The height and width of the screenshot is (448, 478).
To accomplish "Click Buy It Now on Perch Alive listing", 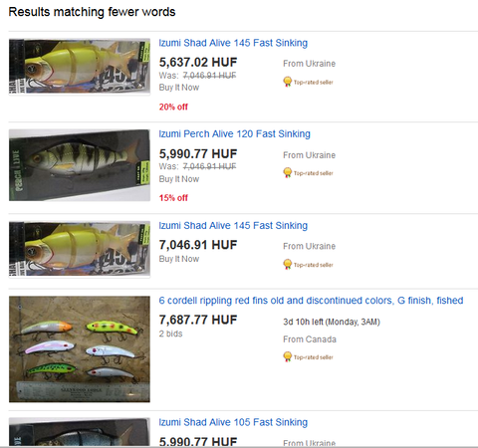I will pyautogui.click(x=179, y=179).
